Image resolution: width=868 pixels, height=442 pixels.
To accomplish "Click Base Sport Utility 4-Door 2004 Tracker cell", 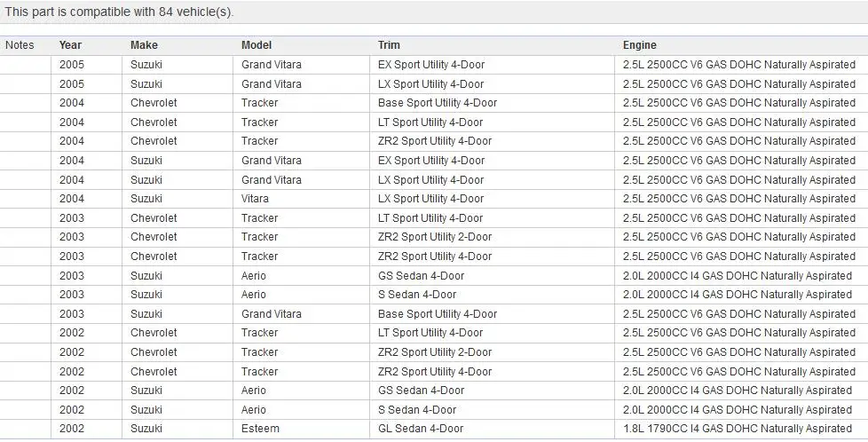I will pos(492,103).
